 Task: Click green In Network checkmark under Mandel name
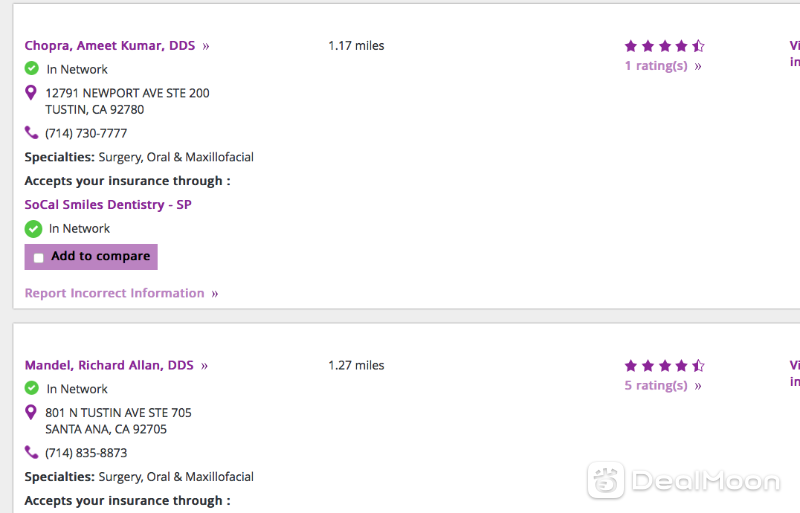[x=32, y=388]
